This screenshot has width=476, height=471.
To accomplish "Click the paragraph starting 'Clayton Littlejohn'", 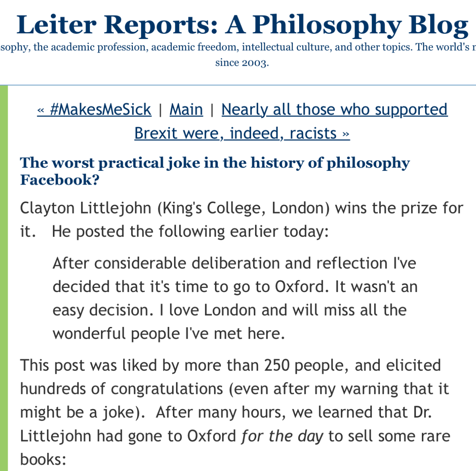I will (241, 219).
